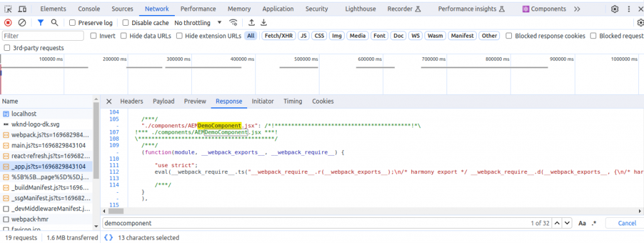Enable Disable cache checkbox
This screenshot has width=644, height=243.
coord(126,23)
